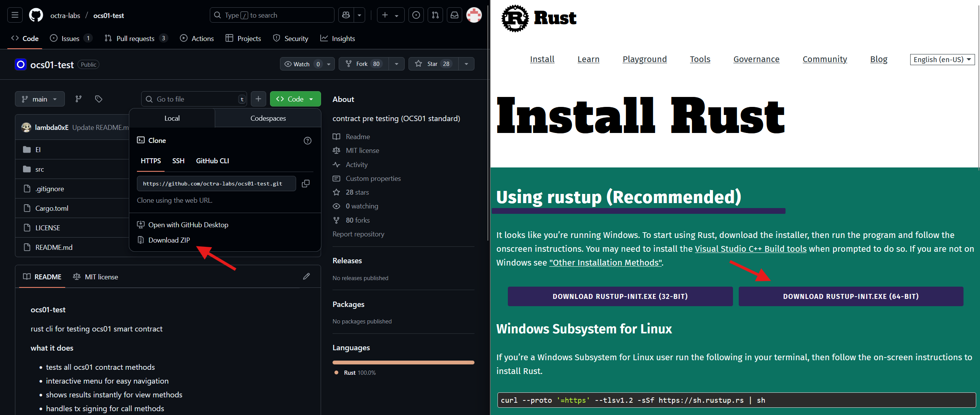The image size is (980, 415).
Task: Open Governance link on Rust site
Action: (756, 59)
